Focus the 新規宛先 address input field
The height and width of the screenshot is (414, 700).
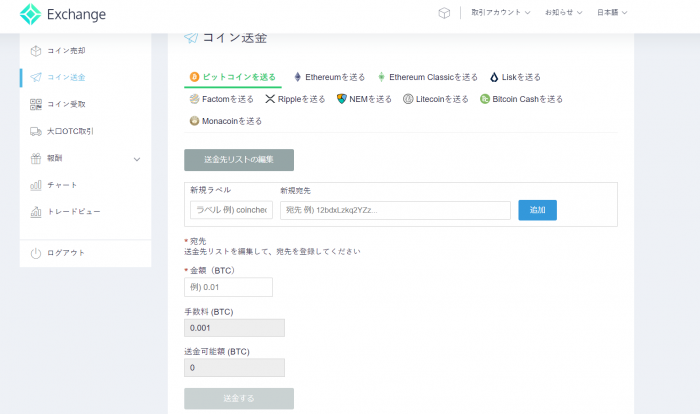pos(395,210)
